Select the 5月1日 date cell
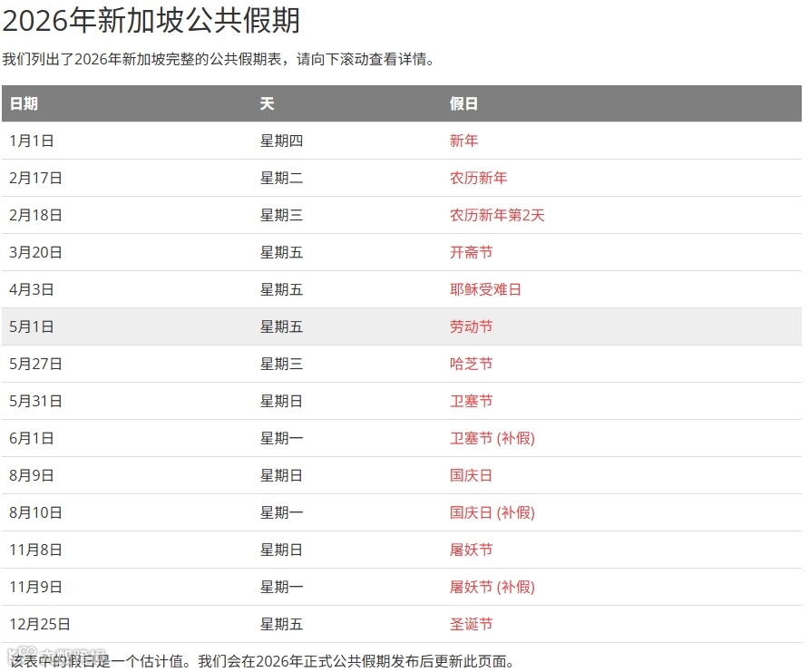 click(32, 326)
